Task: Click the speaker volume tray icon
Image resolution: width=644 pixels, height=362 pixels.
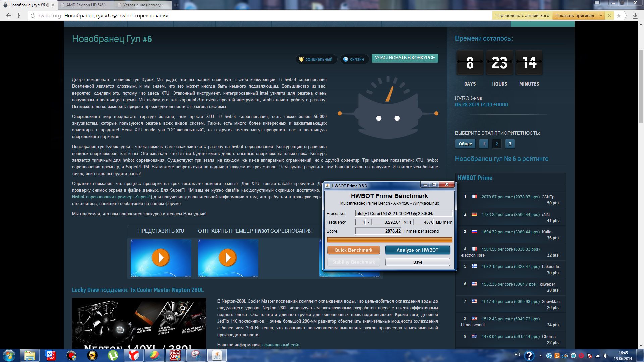Action: 605,356
